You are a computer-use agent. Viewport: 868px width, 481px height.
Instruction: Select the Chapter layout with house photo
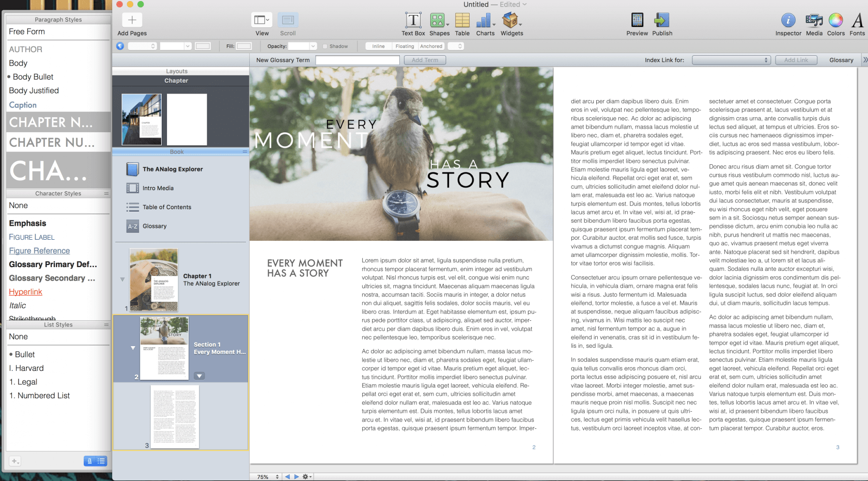(142, 119)
